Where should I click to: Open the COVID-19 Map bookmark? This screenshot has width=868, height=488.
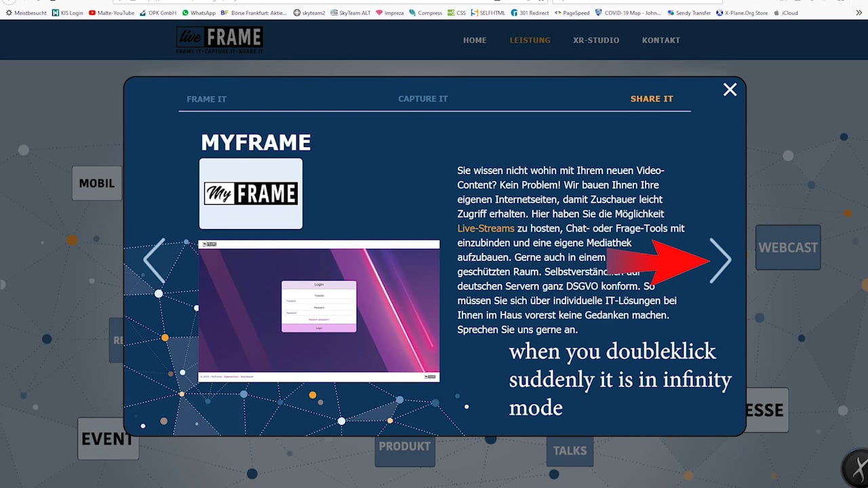628,13
